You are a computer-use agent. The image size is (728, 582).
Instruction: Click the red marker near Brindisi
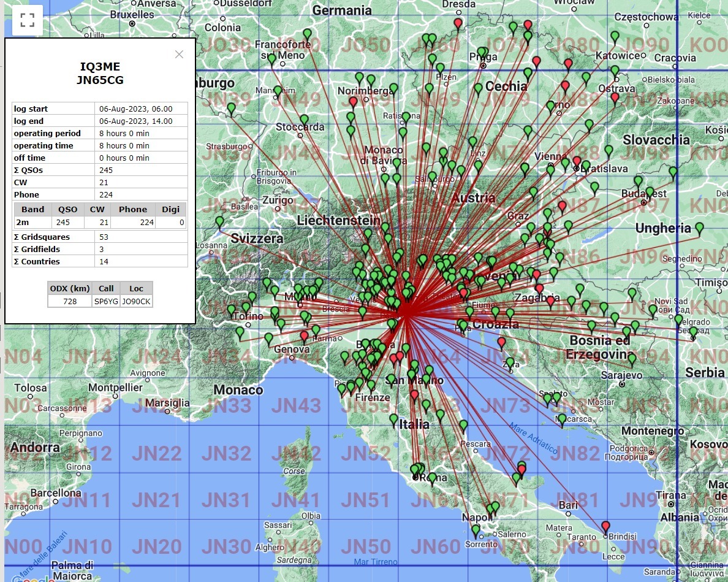(605, 528)
